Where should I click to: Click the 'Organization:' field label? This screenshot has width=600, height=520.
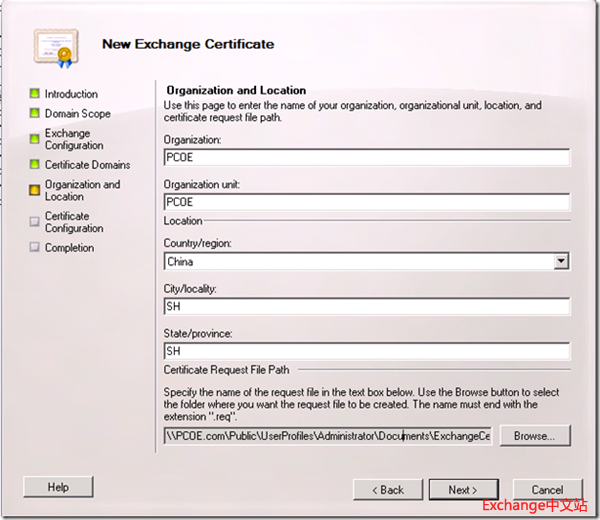click(x=192, y=140)
